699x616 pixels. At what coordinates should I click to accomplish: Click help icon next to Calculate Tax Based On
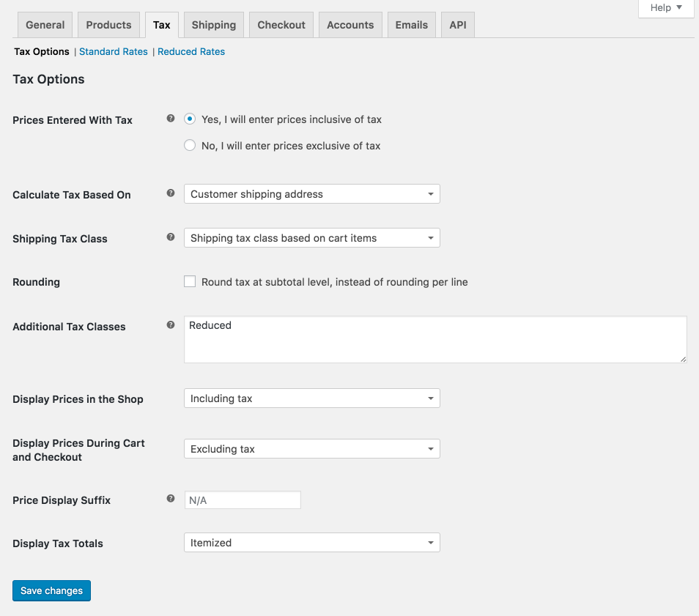[171, 193]
